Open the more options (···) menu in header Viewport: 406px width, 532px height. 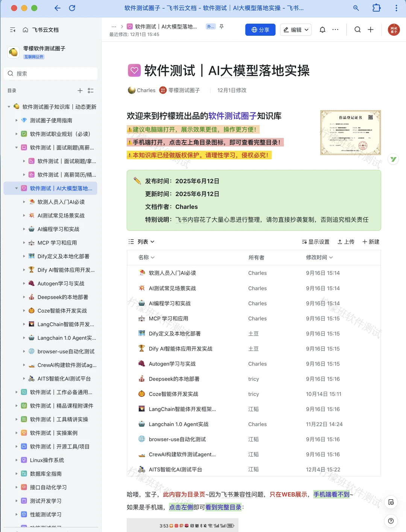[x=335, y=30]
